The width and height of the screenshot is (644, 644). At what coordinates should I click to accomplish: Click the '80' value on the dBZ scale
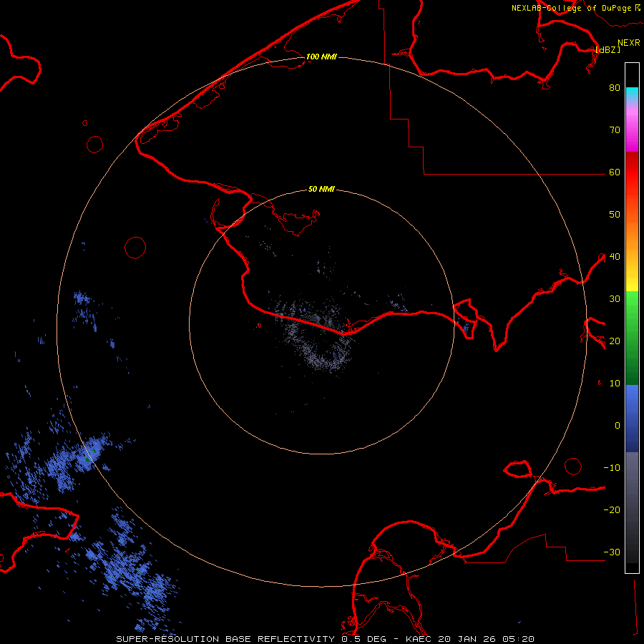[x=615, y=87]
